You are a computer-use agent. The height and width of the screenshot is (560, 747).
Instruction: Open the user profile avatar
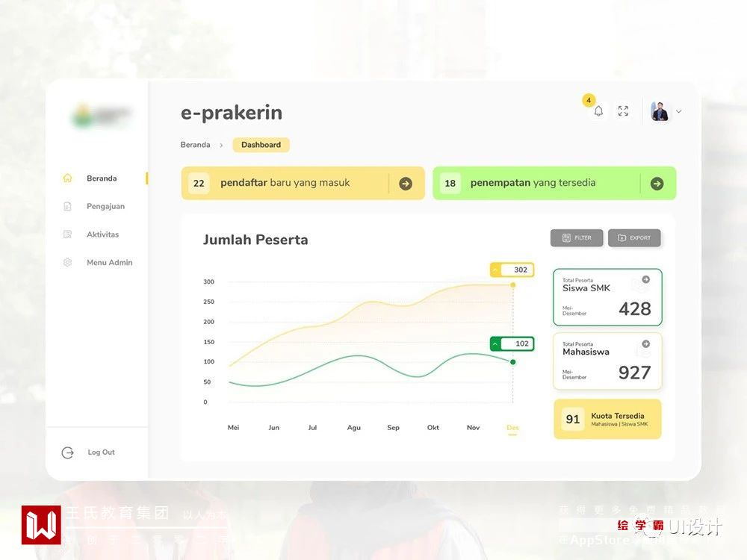(x=660, y=111)
